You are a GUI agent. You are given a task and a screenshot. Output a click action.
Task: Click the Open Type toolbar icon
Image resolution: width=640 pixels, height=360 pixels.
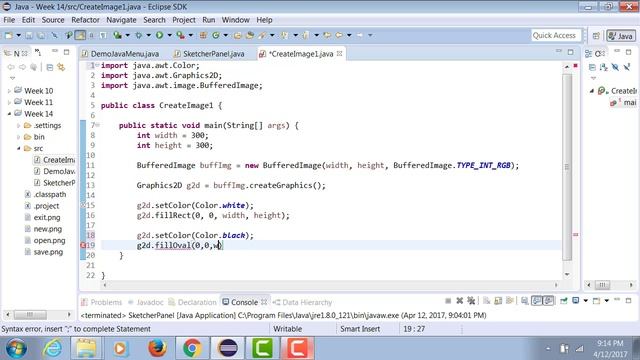tap(238, 36)
